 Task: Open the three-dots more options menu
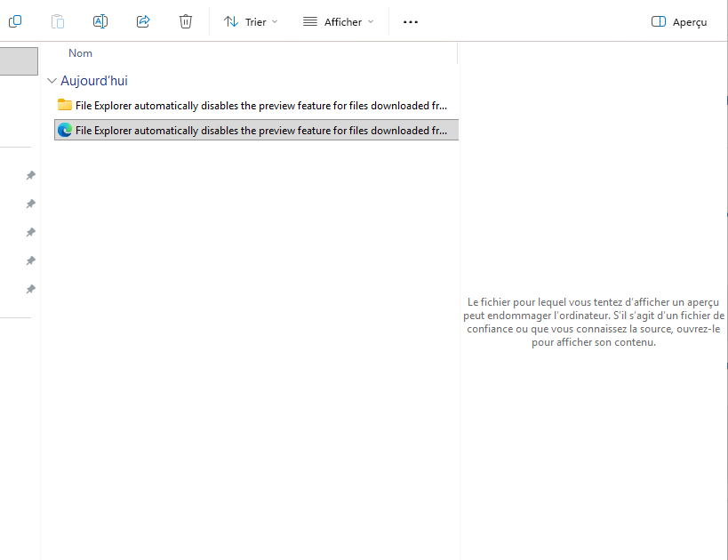point(410,21)
